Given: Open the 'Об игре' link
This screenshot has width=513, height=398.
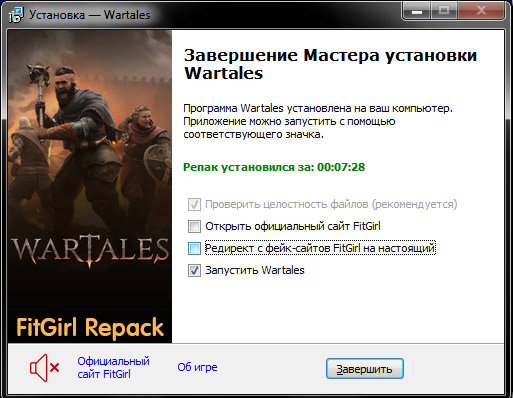Looking at the screenshot, I should pos(197,367).
